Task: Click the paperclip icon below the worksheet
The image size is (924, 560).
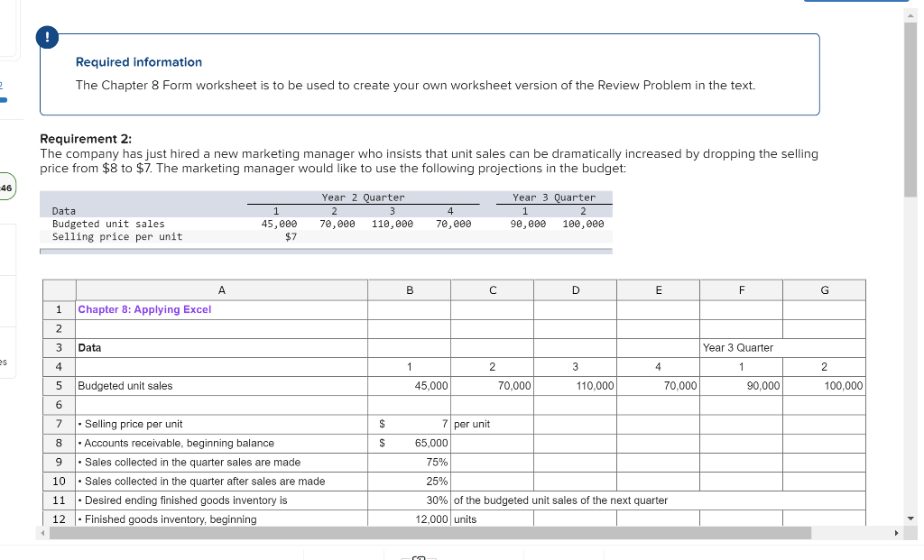Action: click(418, 557)
